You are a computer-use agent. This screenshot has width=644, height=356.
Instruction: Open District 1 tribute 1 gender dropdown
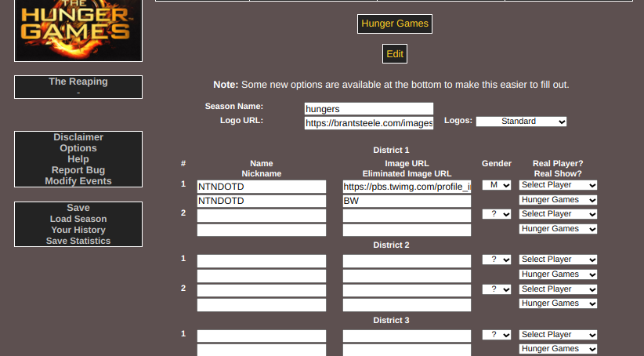click(497, 185)
